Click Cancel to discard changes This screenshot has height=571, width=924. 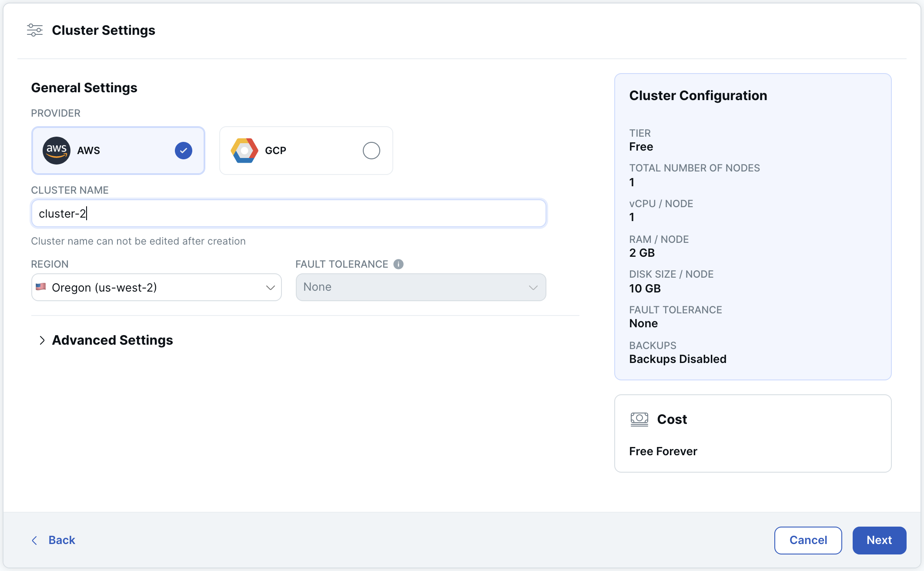[808, 540]
